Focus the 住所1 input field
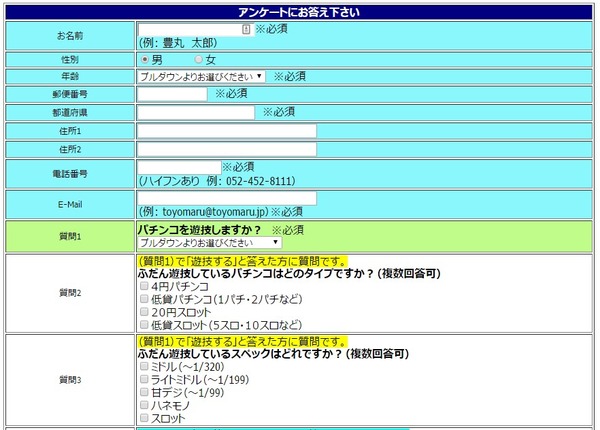 pos(227,131)
